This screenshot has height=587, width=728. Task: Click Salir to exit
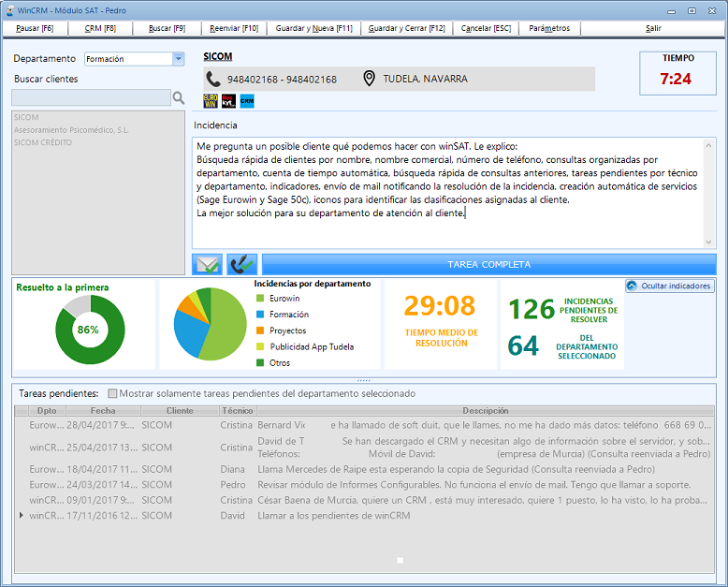click(x=653, y=28)
